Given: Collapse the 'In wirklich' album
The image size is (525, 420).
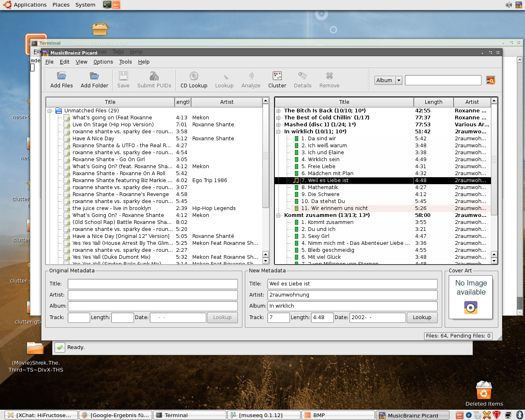Looking at the screenshot, I should (x=278, y=132).
